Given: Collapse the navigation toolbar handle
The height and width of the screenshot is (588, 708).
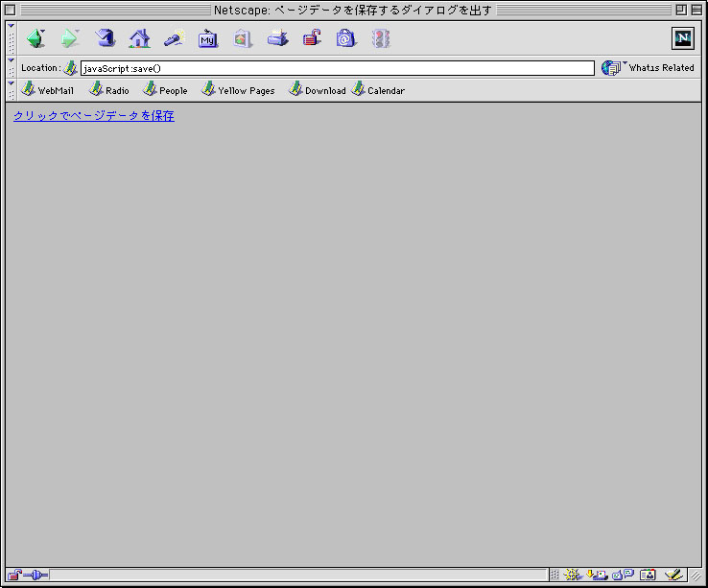Looking at the screenshot, I should pyautogui.click(x=12, y=38).
